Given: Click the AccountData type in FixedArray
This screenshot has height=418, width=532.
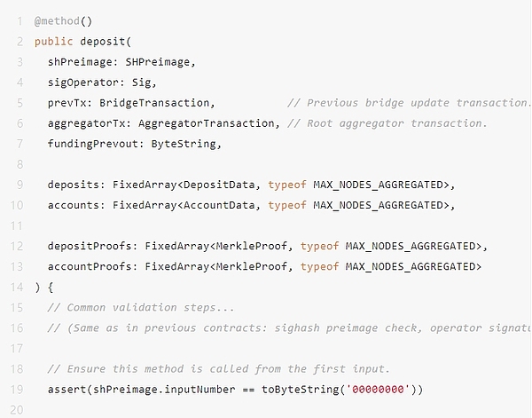Looking at the screenshot, I should (x=220, y=205).
